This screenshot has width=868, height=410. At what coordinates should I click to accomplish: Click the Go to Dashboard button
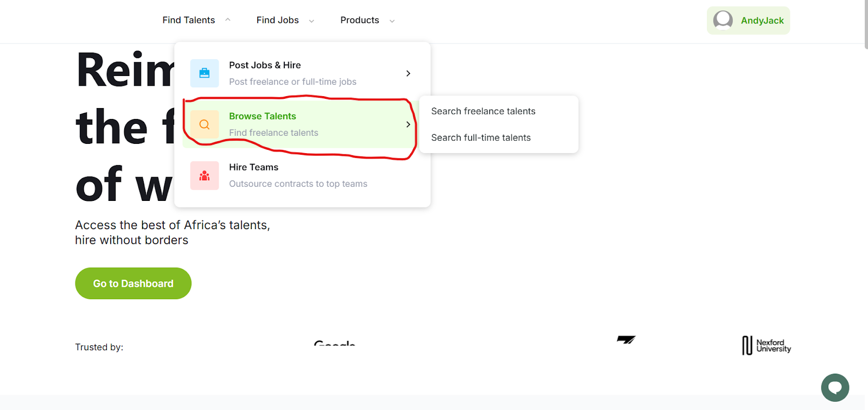pyautogui.click(x=133, y=283)
